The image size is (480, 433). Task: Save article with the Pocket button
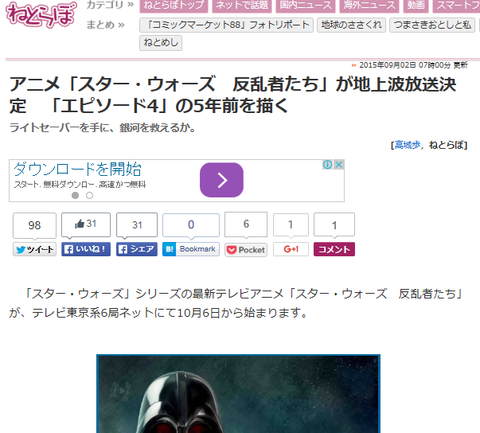(246, 250)
